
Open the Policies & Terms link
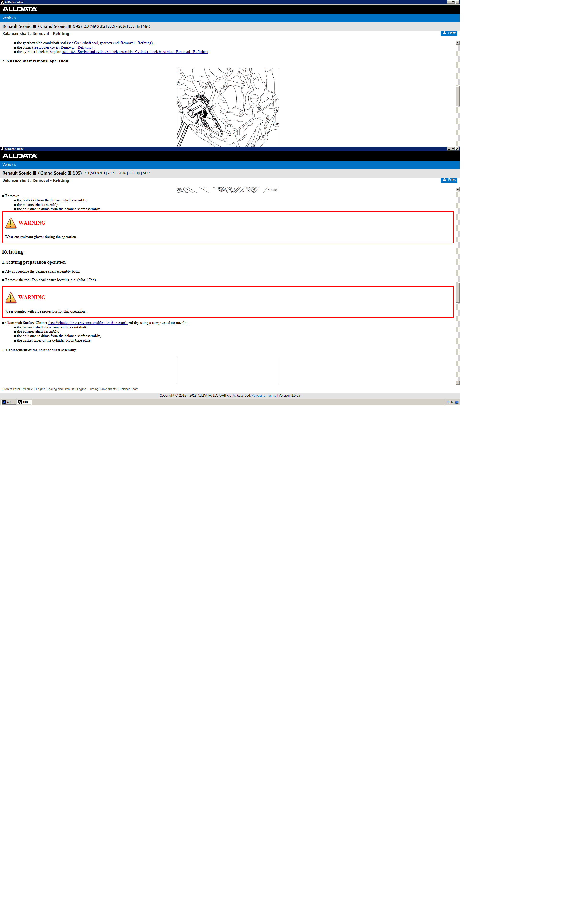pyautogui.click(x=264, y=396)
